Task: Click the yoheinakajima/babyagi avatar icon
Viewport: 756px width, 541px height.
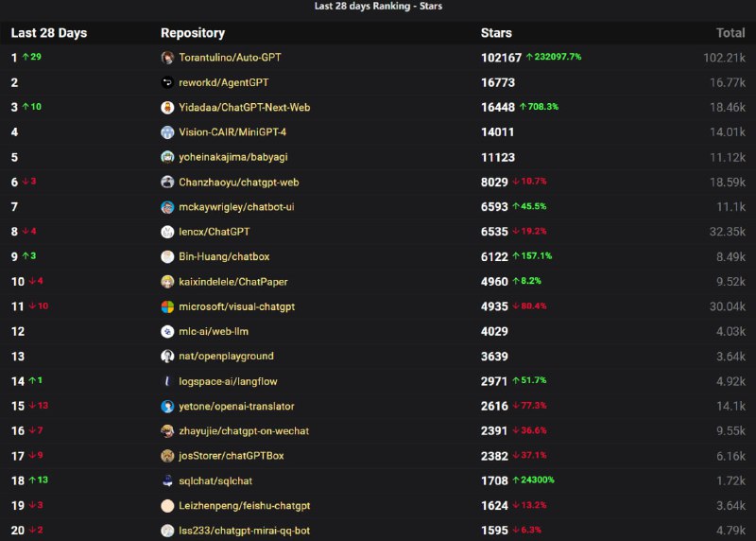Action: [167, 157]
